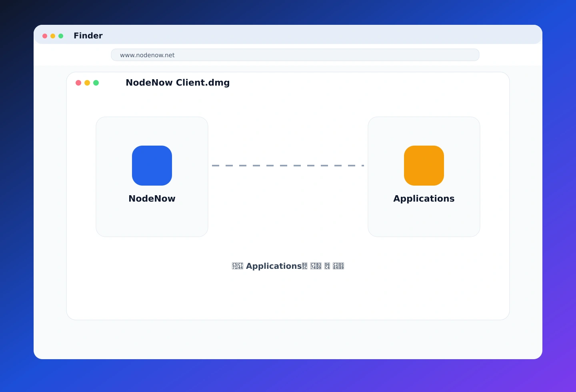Close the outer Finder window

click(x=45, y=36)
